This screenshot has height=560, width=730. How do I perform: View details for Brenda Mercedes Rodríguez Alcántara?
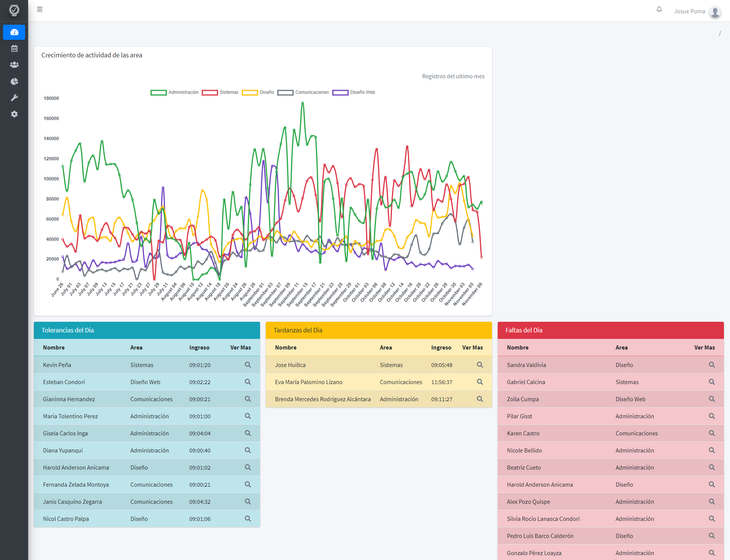point(480,399)
